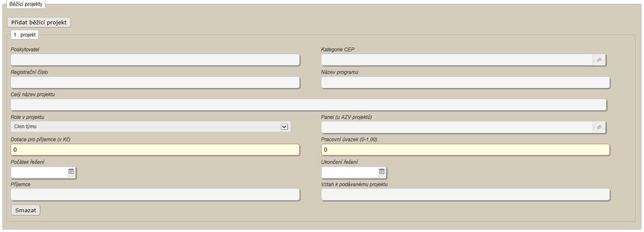Click the Příjemce text field

coord(155,195)
